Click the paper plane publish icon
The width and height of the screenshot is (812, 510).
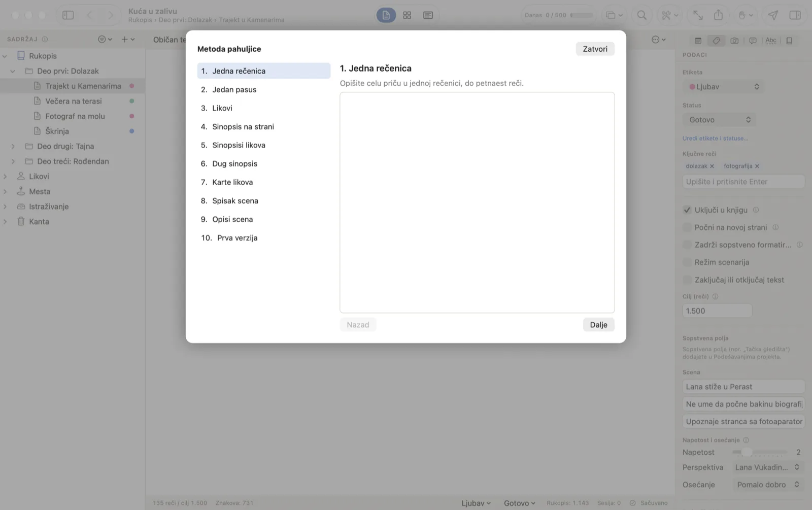point(773,15)
